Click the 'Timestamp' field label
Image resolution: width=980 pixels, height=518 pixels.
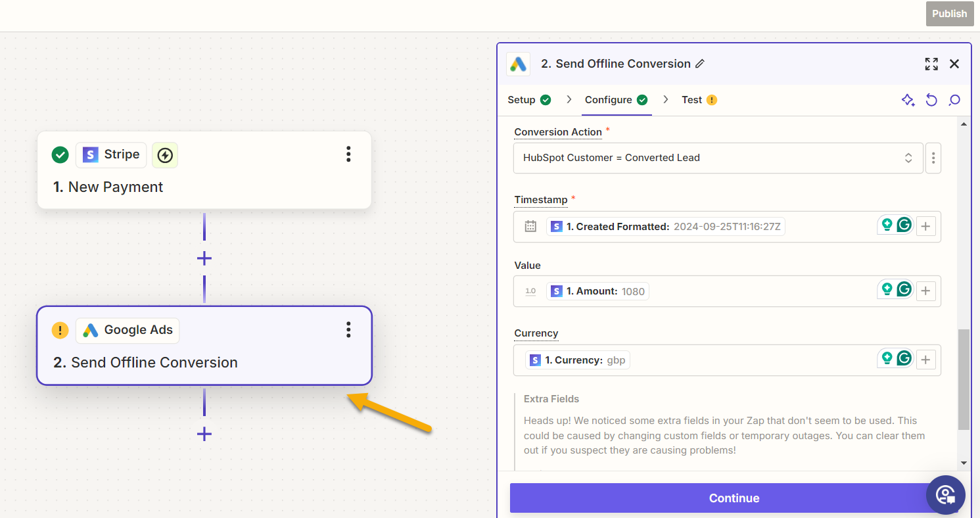(541, 200)
